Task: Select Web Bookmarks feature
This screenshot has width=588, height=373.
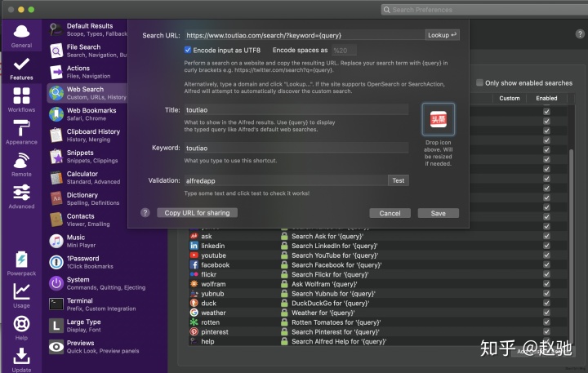Action: point(88,114)
